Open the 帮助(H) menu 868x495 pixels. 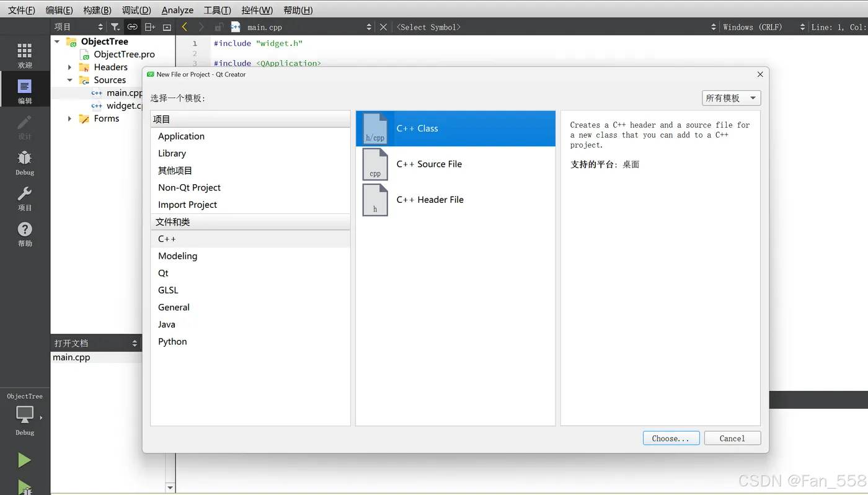[x=298, y=10]
